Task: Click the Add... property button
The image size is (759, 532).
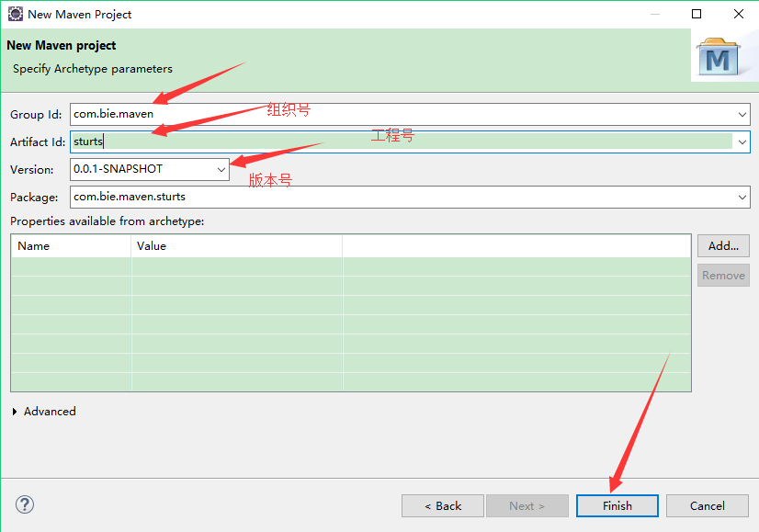Action: [x=723, y=246]
